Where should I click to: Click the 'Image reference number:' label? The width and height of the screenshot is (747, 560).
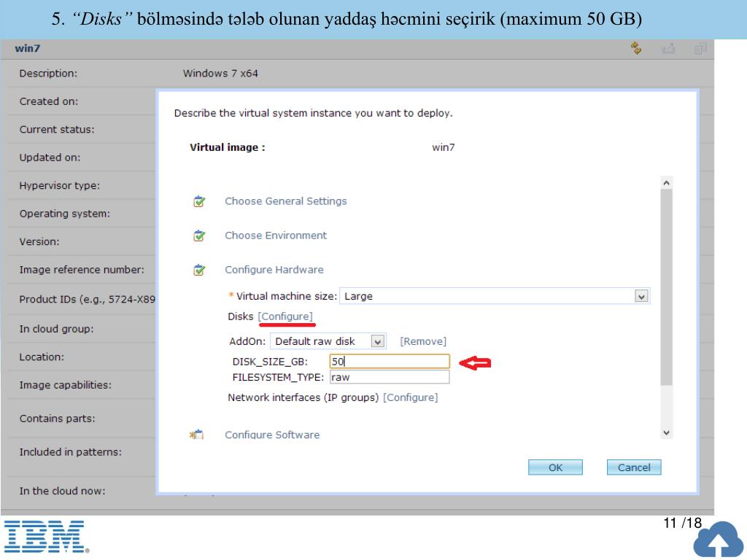(x=82, y=270)
